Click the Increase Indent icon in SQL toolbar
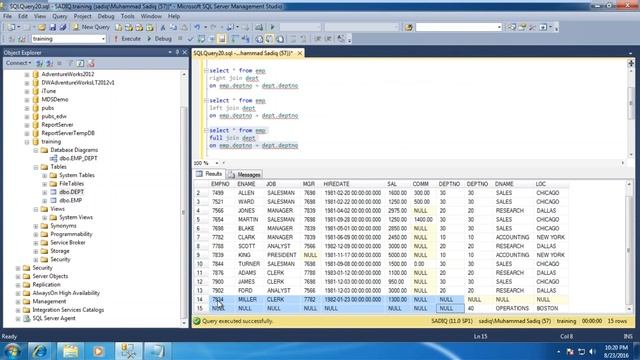 (x=328, y=39)
